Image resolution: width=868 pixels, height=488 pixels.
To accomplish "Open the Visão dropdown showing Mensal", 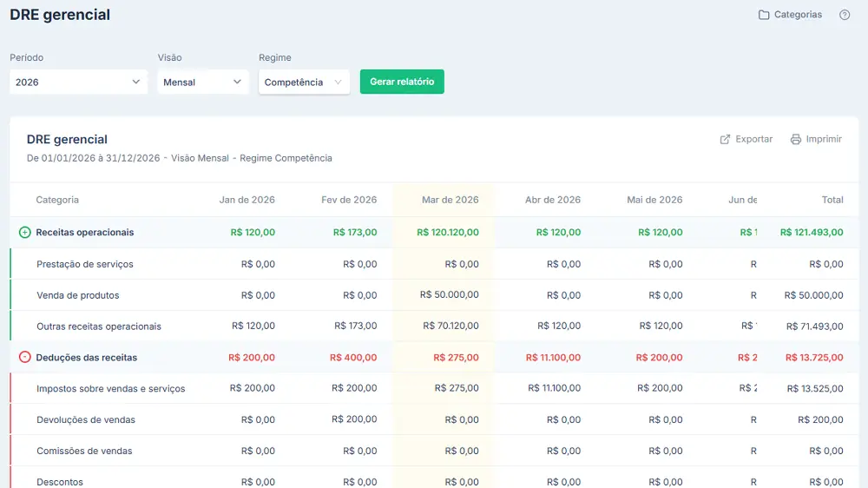I will 203,82.
